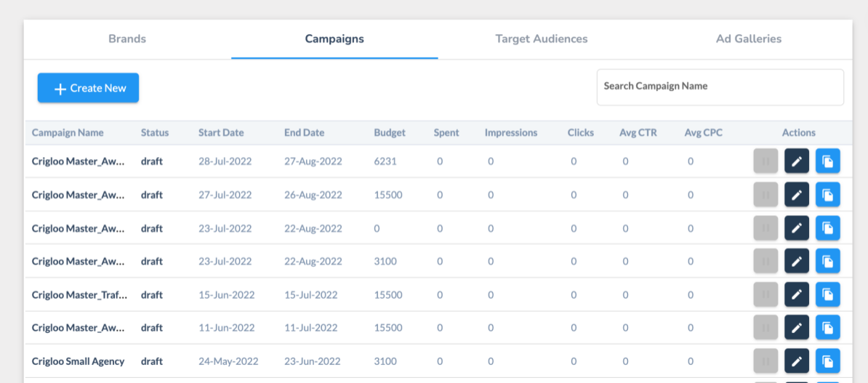Viewport: 868px width, 383px height.
Task: Go to the Ad Galleries tab
Action: [x=749, y=39]
